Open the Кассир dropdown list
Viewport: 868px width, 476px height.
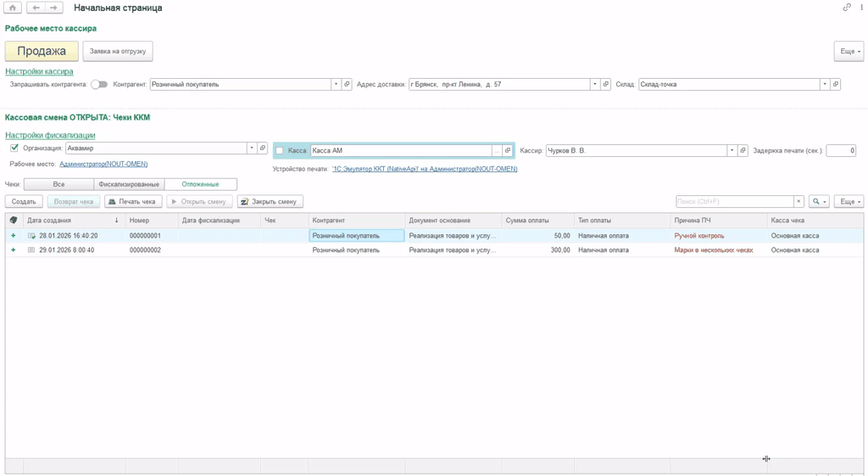pyautogui.click(x=732, y=151)
